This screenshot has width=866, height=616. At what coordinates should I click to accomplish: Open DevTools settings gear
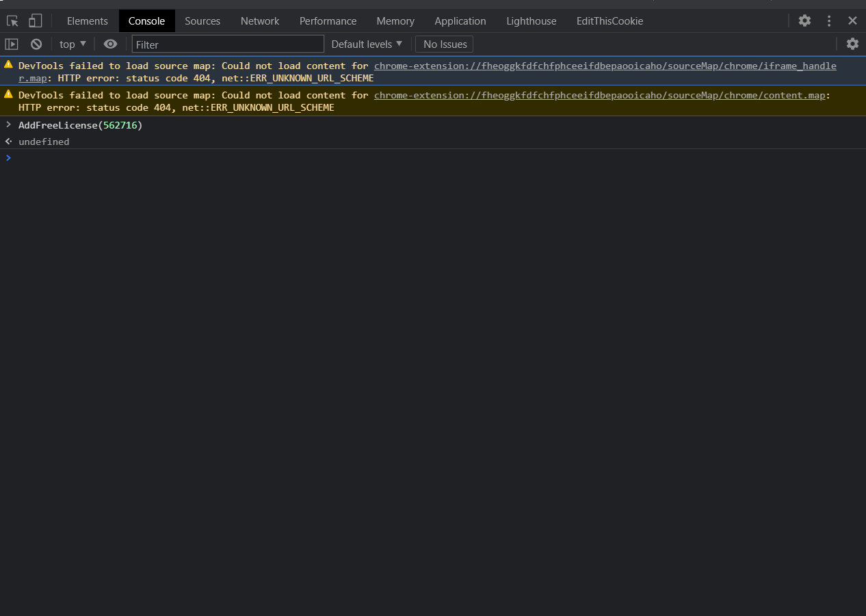coord(804,21)
